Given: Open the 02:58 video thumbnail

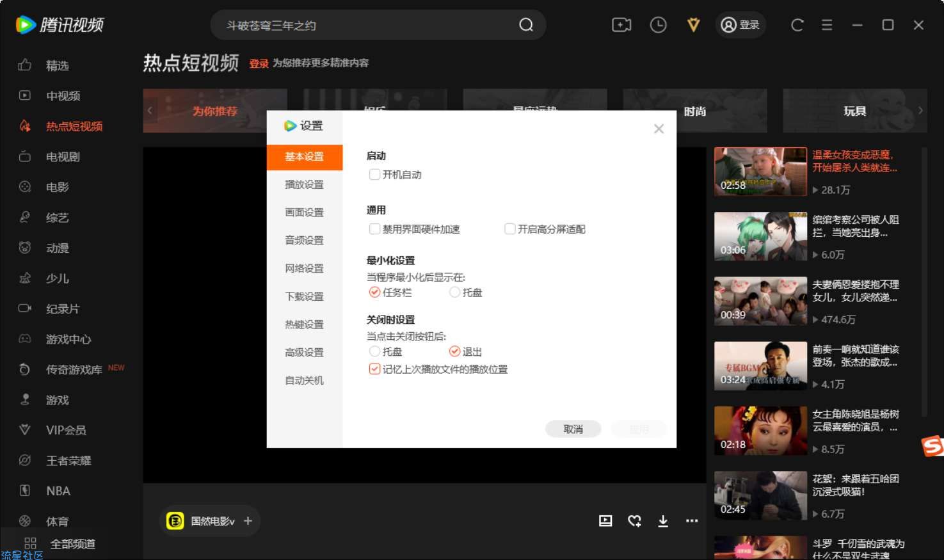Looking at the screenshot, I should coord(760,172).
